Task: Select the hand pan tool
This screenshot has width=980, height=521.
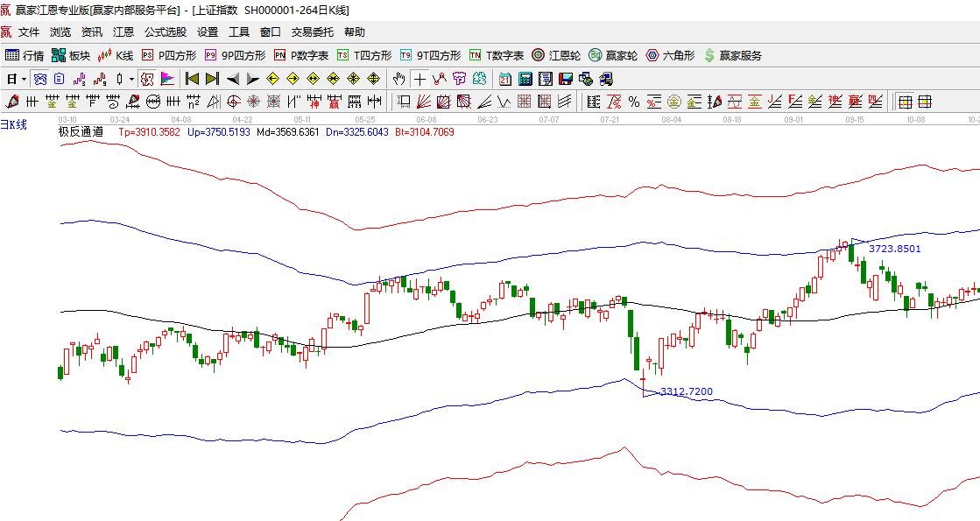Action: coord(398,79)
